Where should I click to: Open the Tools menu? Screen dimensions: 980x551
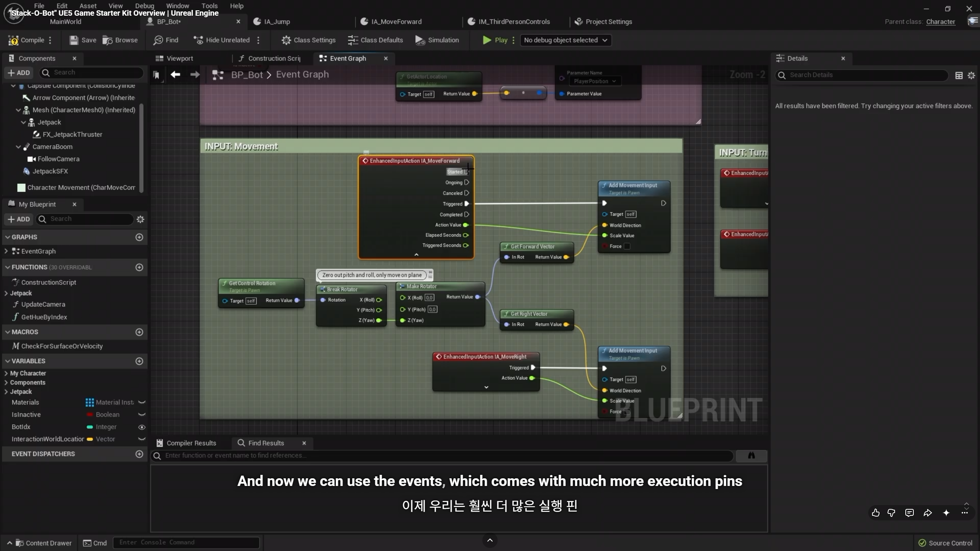point(209,6)
